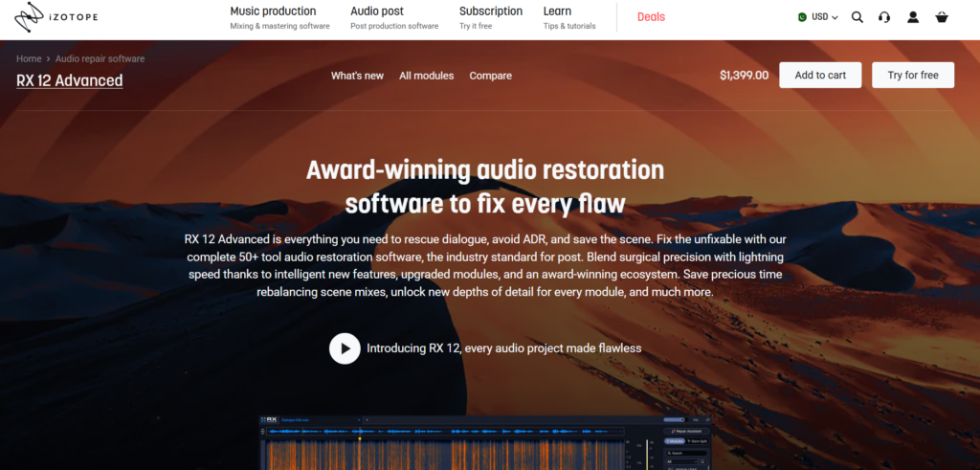This screenshot has height=470, width=980.
Task: Go to Home via the breadcrumb
Action: click(x=29, y=58)
